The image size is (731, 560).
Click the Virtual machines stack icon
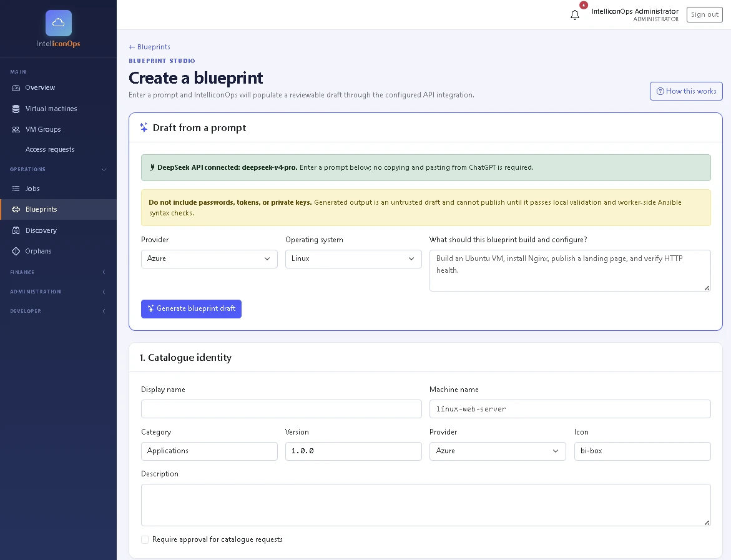[16, 109]
